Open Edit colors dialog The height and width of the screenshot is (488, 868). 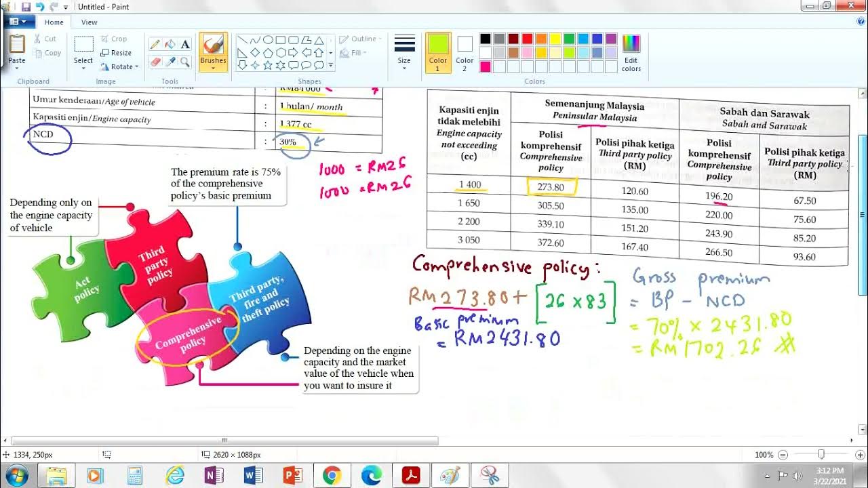pos(631,53)
